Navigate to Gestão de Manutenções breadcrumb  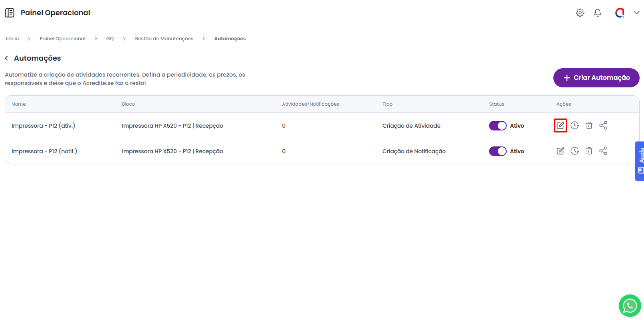click(164, 39)
